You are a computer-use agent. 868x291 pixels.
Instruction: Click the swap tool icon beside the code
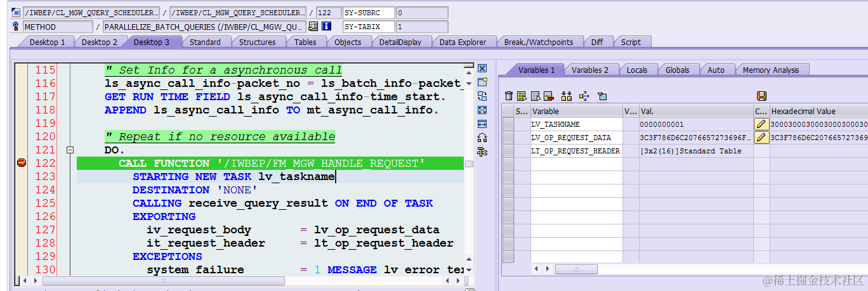482,96
